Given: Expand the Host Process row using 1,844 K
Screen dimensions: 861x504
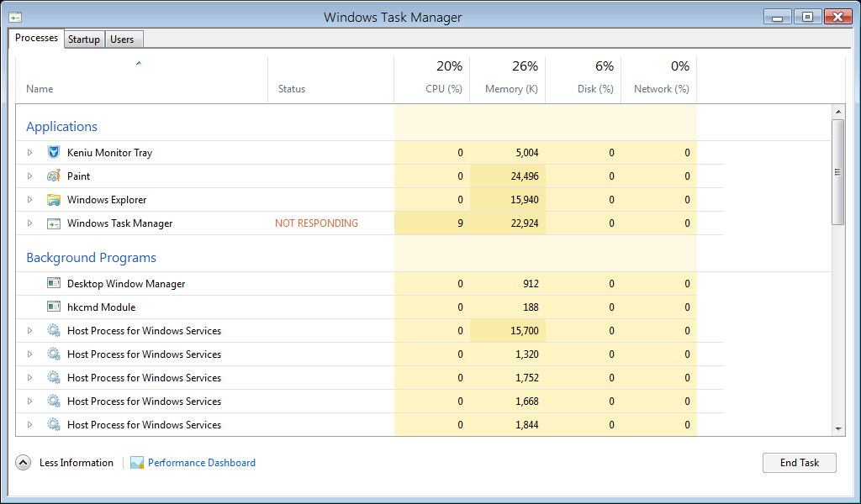Looking at the screenshot, I should point(29,425).
